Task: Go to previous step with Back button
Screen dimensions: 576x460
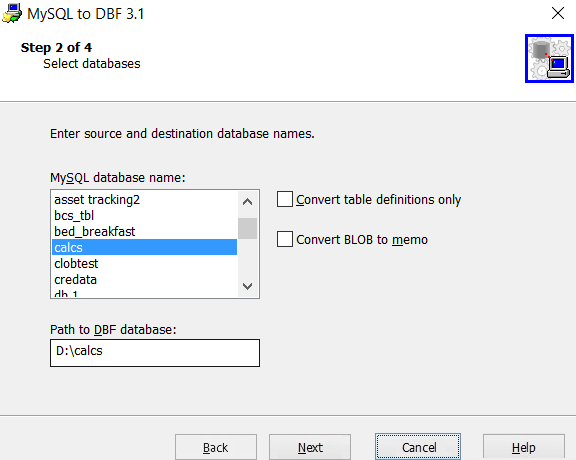Action: coord(216,447)
